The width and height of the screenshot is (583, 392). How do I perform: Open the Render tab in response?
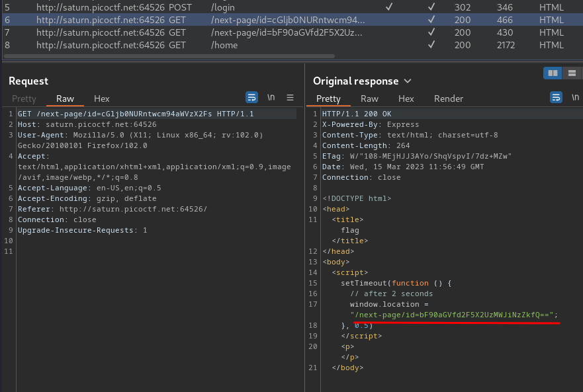[x=449, y=99]
